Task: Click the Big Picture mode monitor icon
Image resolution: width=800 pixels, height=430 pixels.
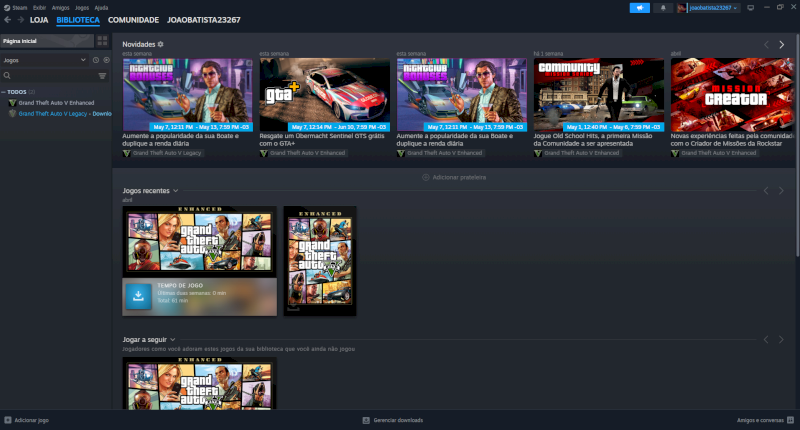Action: click(751, 8)
